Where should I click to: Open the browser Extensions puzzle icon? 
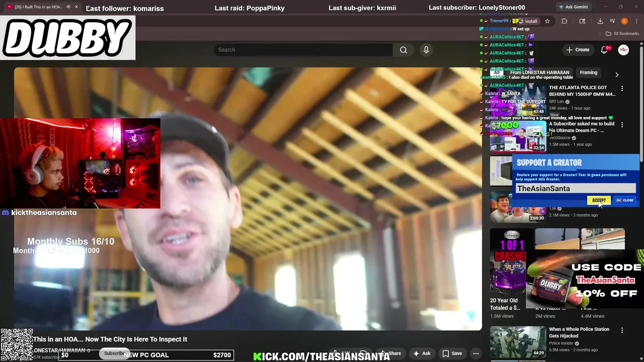(x=564, y=21)
